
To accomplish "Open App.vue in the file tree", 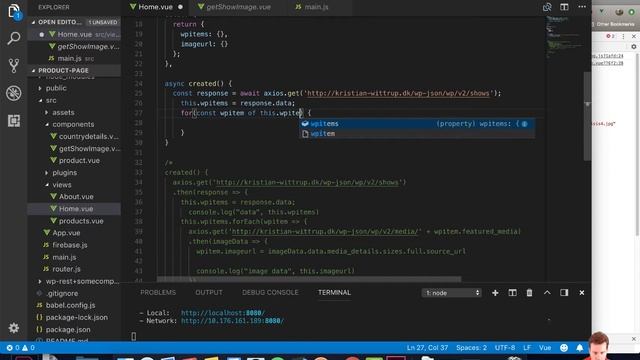I will click(x=66, y=233).
